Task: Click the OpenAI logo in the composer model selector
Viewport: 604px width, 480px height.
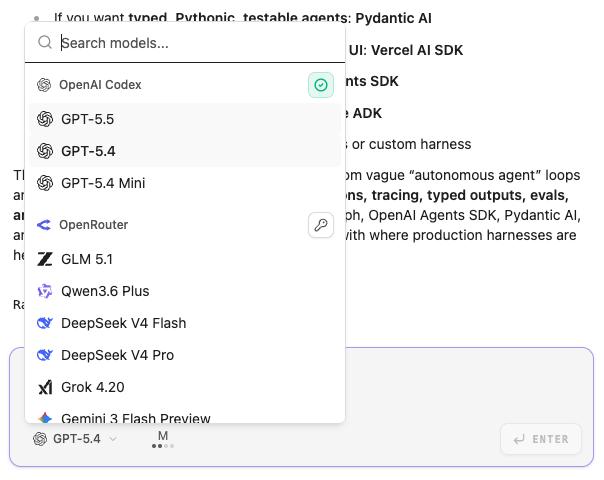Action: click(40, 439)
